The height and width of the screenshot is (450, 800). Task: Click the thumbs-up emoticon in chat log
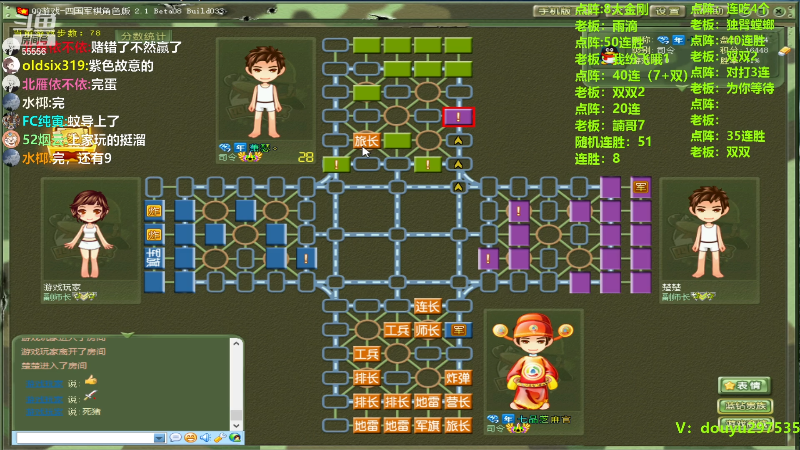click(x=91, y=380)
